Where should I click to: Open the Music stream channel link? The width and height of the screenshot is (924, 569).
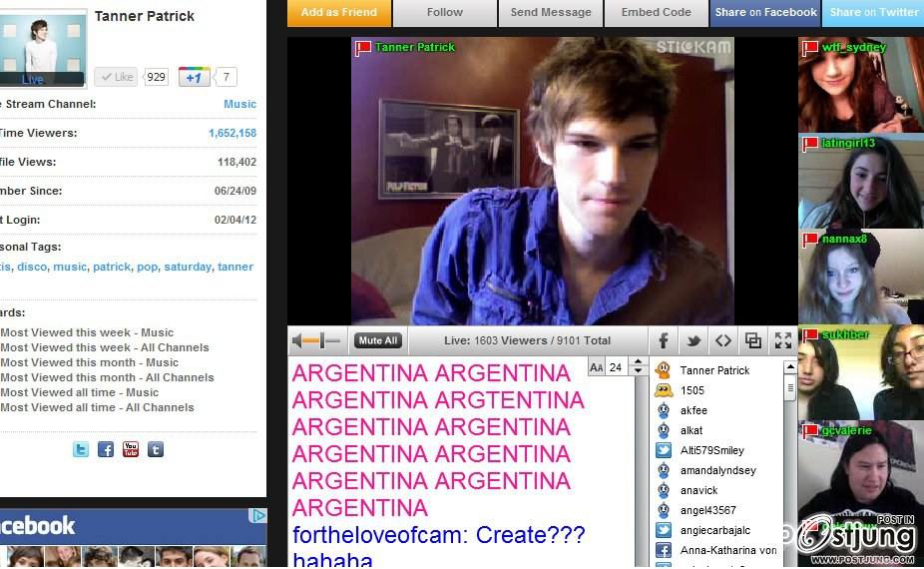(239, 104)
